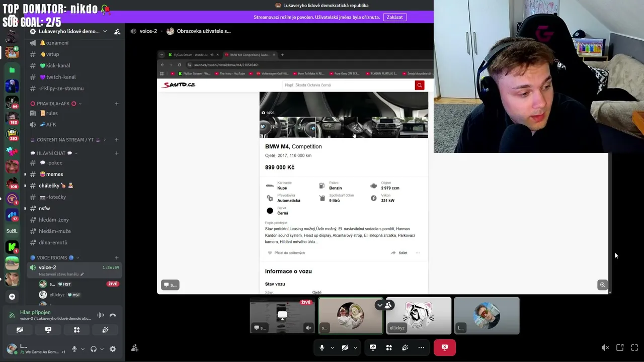Screen dimensions: 644x362
Task: Open more options in call bar
Action: (x=421, y=347)
